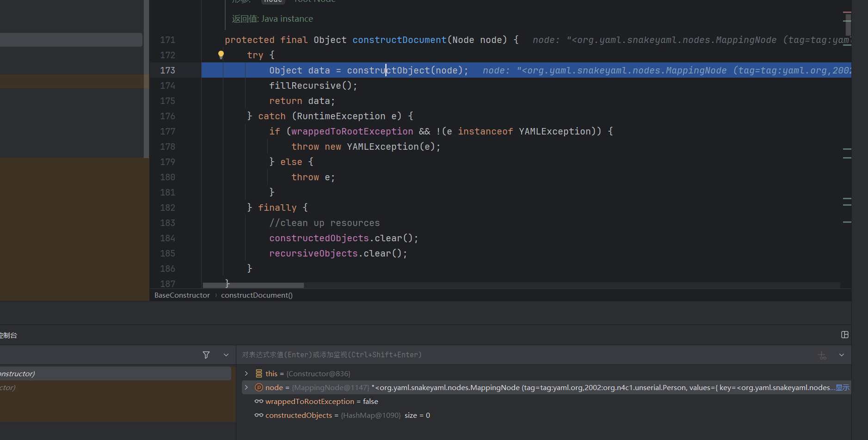868x440 pixels.
Task: Click the glasses icon beside wrappedToRootException
Action: pyautogui.click(x=259, y=401)
